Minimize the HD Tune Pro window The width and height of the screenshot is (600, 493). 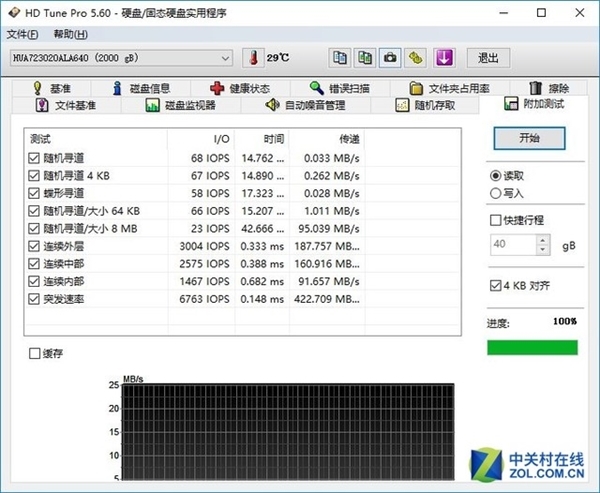pos(504,13)
